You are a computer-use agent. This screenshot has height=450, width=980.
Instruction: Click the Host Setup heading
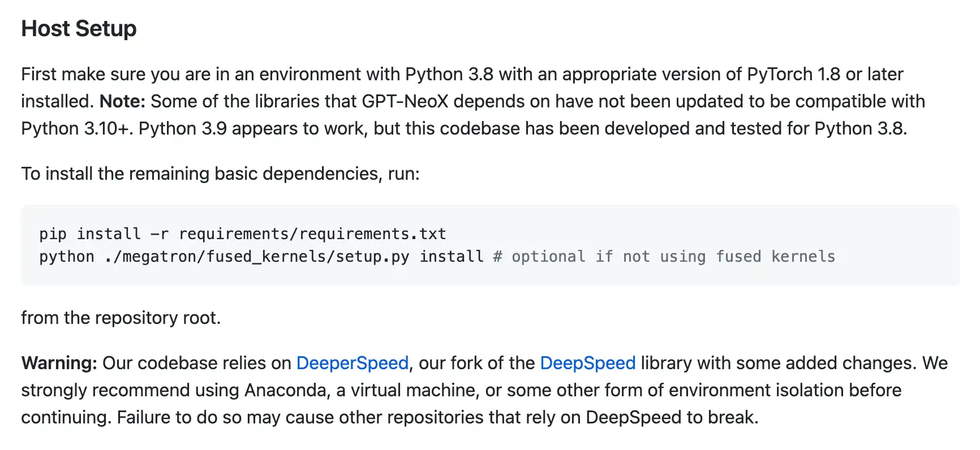pos(79,28)
